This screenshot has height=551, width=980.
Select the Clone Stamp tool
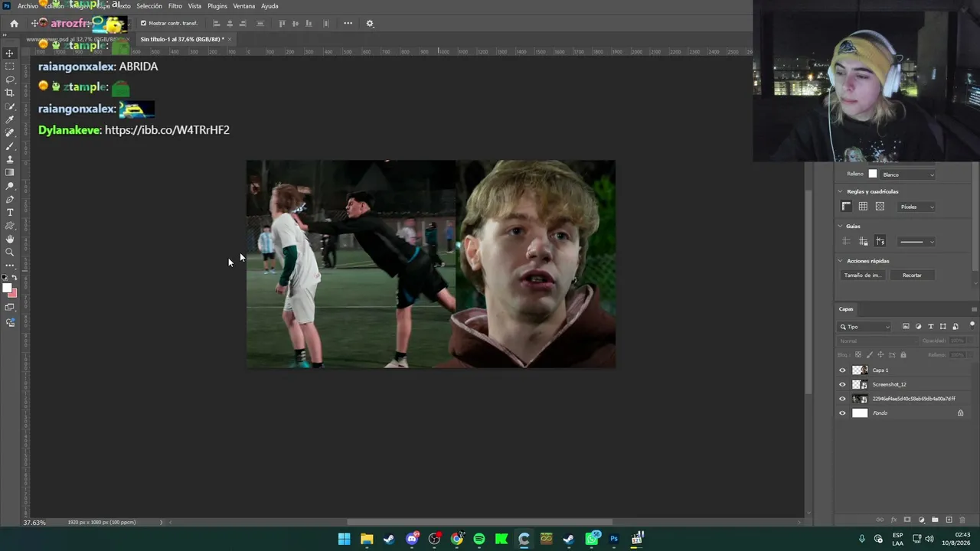10,159
